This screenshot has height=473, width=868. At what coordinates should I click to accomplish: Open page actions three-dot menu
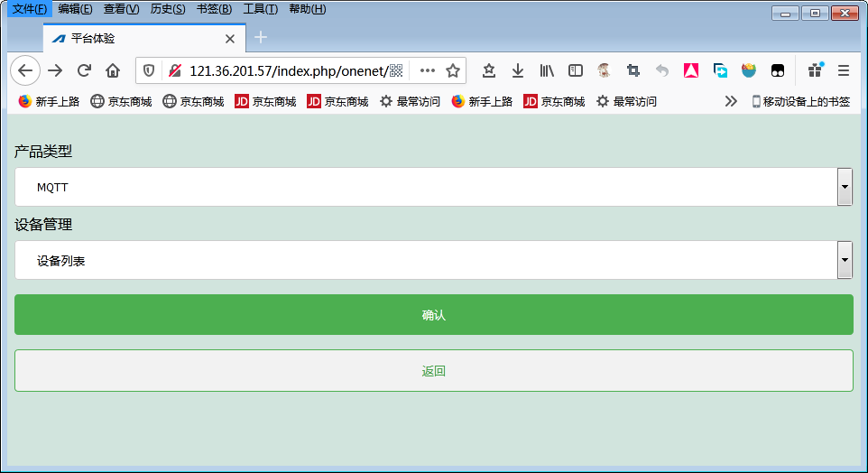pos(428,70)
